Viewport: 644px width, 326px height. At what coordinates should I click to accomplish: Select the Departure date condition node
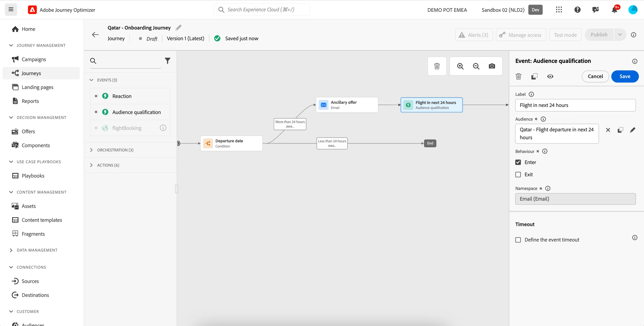click(x=231, y=143)
